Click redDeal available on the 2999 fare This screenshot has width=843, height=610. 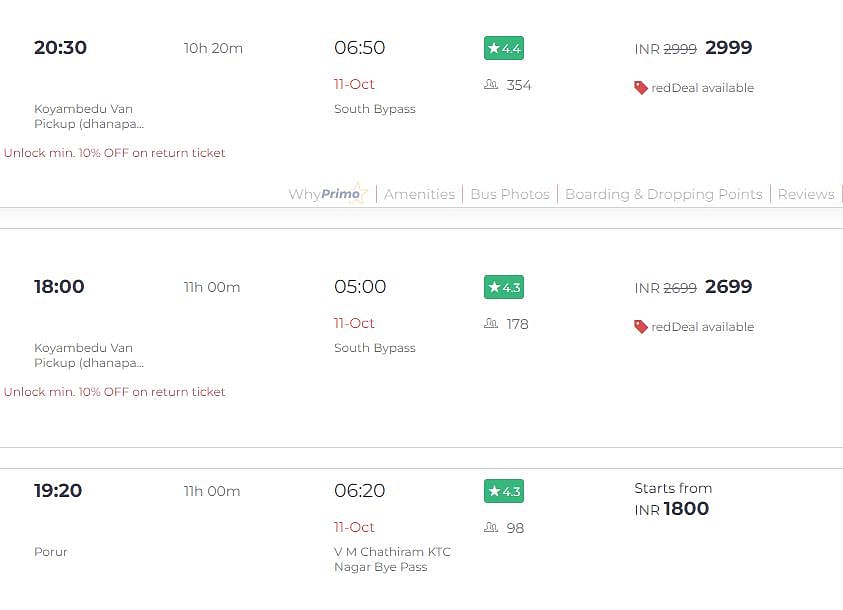702,88
